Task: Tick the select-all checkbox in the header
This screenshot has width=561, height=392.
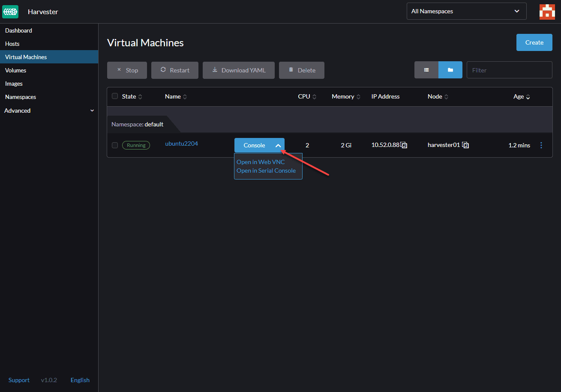Action: (x=115, y=96)
